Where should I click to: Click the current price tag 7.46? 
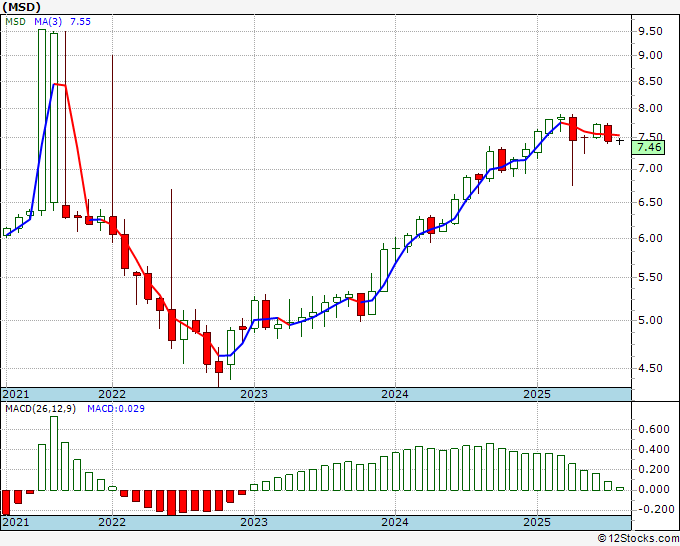tap(649, 147)
